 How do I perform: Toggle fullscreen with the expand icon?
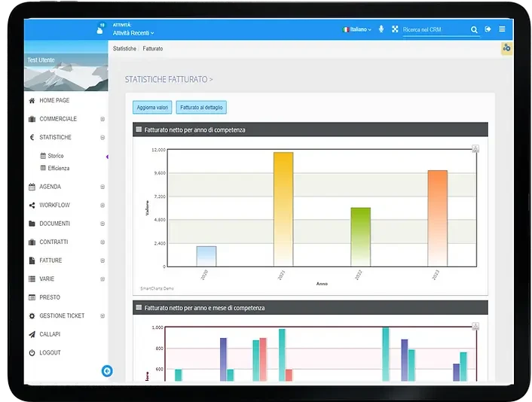point(395,29)
